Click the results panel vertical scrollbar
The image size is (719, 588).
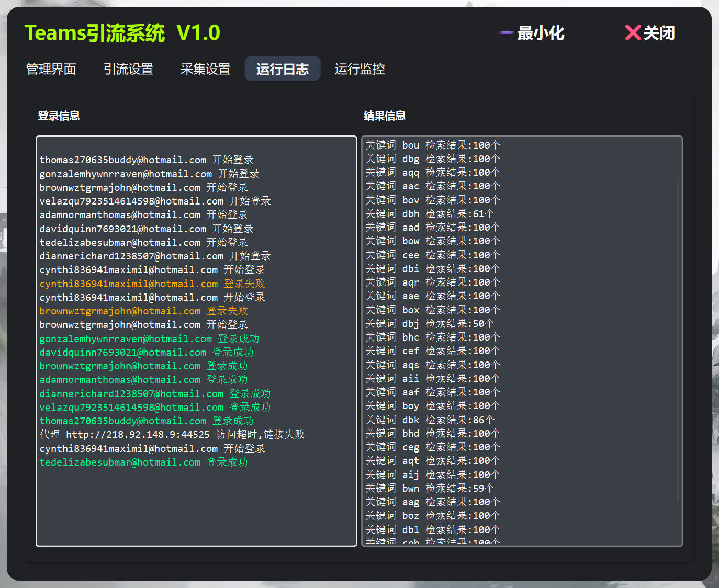pos(678,340)
